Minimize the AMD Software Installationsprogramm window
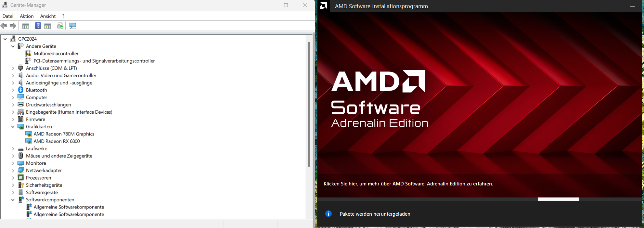This screenshot has width=644, height=228. 632,6
